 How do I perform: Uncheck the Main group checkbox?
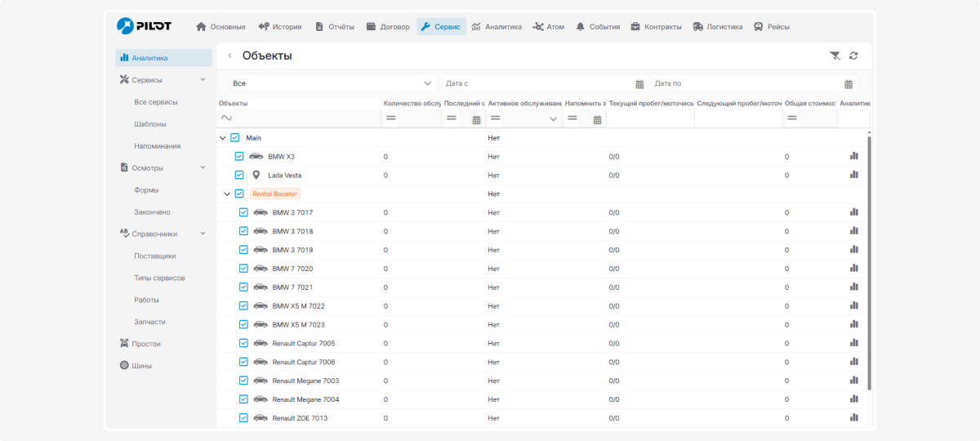(x=235, y=138)
